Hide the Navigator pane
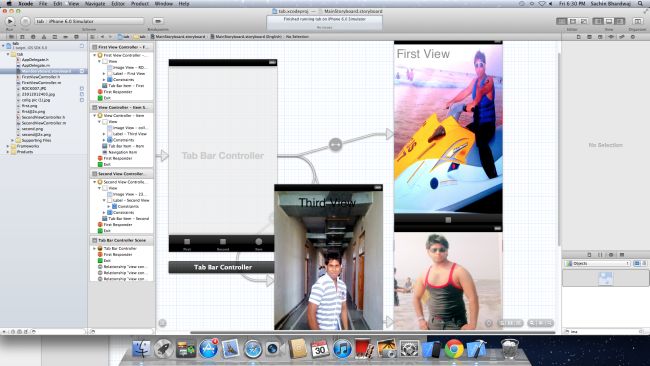This screenshot has width=650, height=366. 598,21
